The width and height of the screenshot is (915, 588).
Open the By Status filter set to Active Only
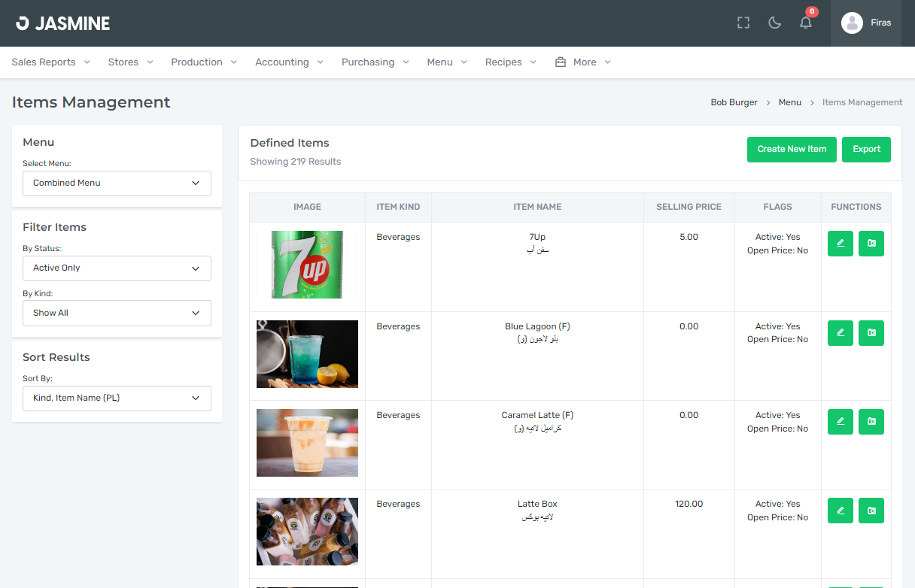(117, 268)
